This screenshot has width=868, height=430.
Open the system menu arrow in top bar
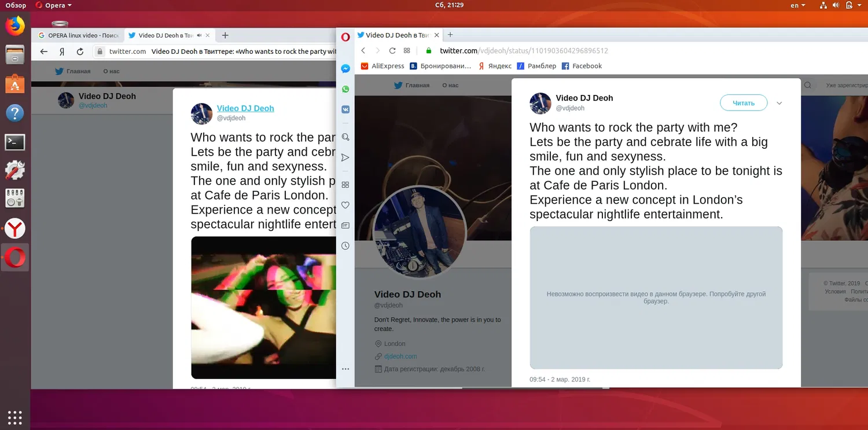[858, 5]
